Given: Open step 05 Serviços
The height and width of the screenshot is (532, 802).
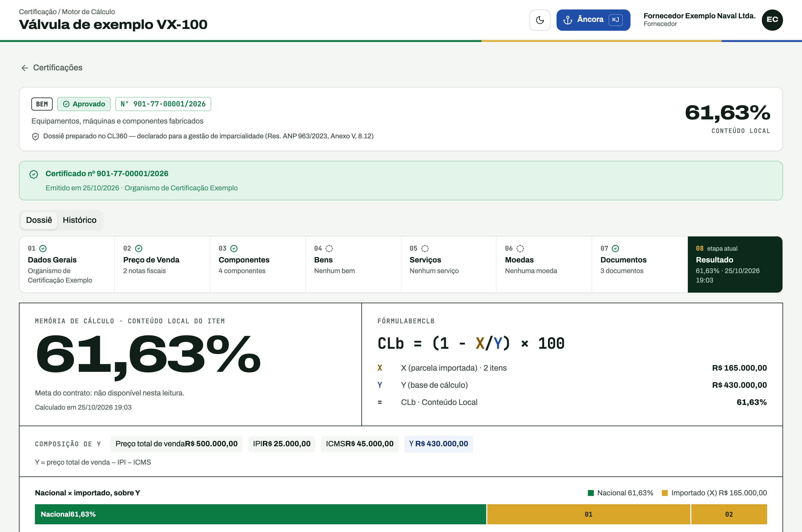Looking at the screenshot, I should pyautogui.click(x=449, y=264).
